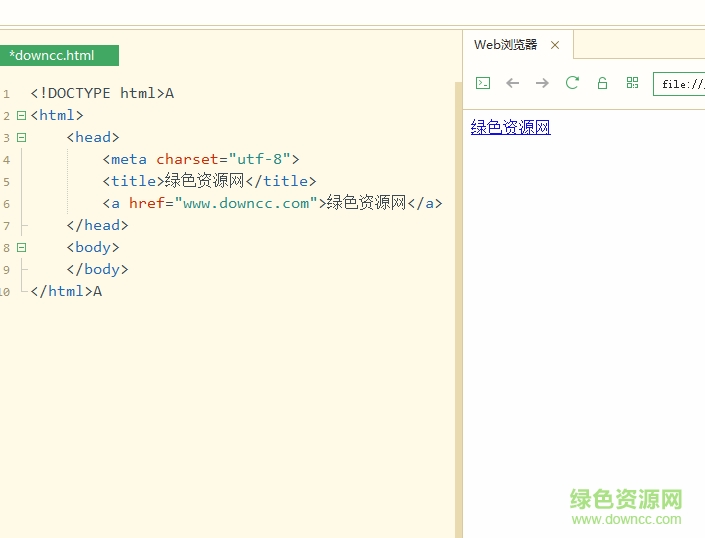Click line number 5 in the gutter
The image size is (705, 538).
pos(6,182)
